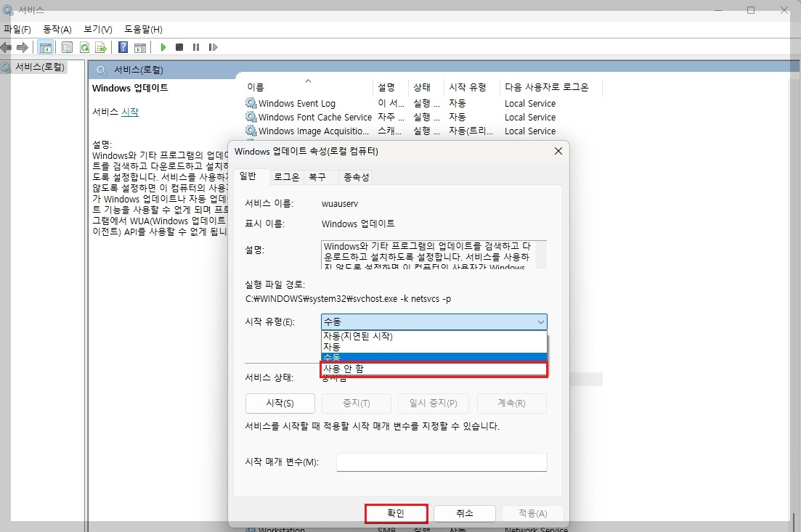Click executable path text with svchost.exe

pos(348,299)
